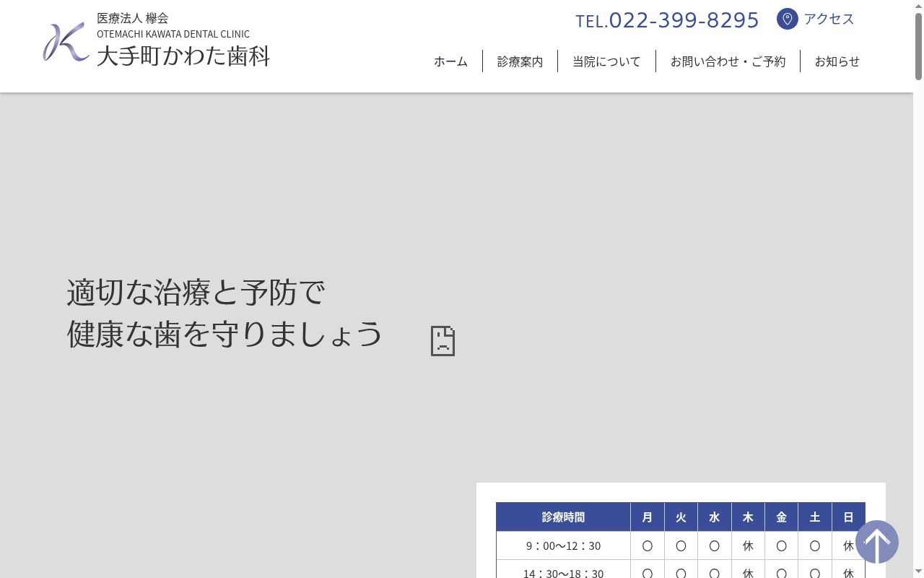Click the 火 column header
This screenshot has width=924, height=578.
(681, 517)
